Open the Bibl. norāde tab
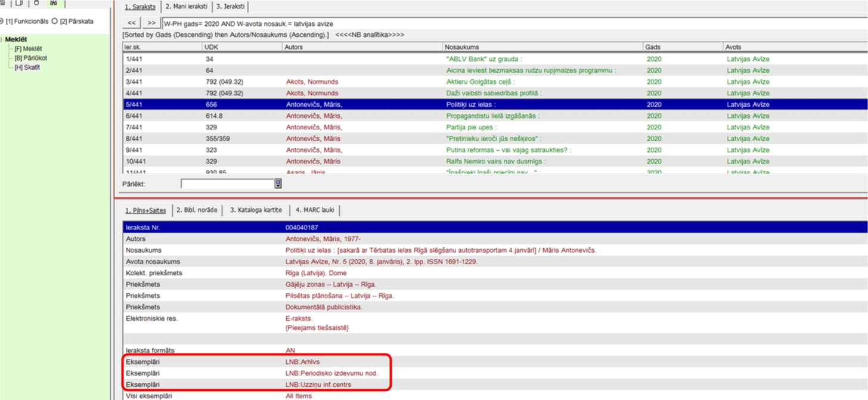The height and width of the screenshot is (400, 868). (x=197, y=210)
